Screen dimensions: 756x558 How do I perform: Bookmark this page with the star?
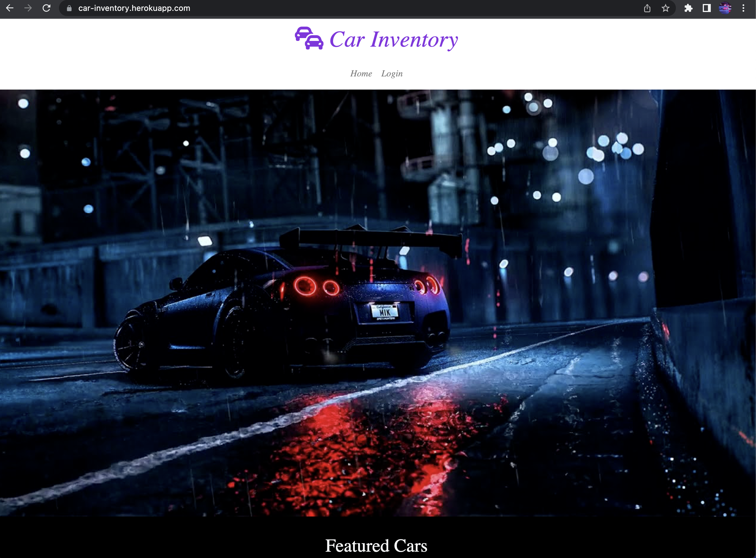(665, 8)
